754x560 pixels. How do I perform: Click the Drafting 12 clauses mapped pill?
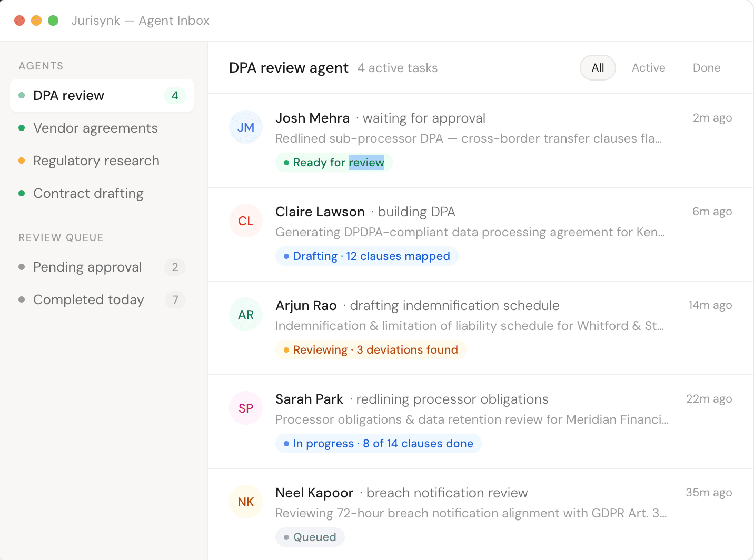coord(366,256)
